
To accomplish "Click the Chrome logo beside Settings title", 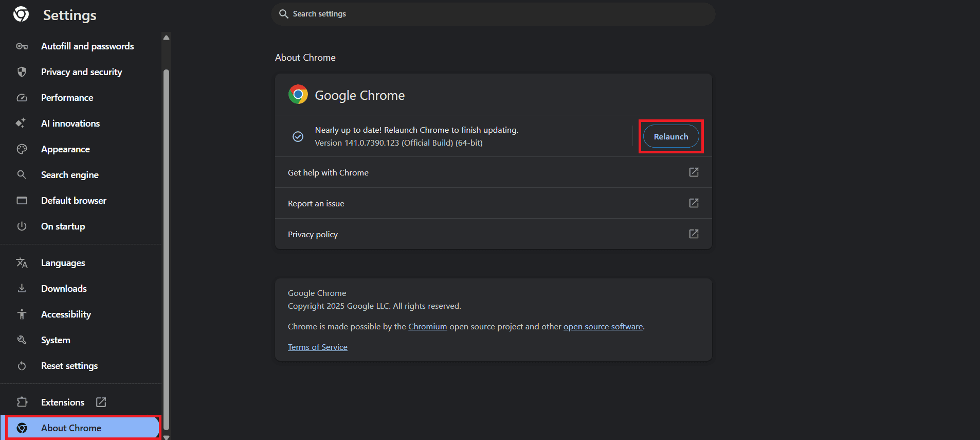I will point(21,14).
